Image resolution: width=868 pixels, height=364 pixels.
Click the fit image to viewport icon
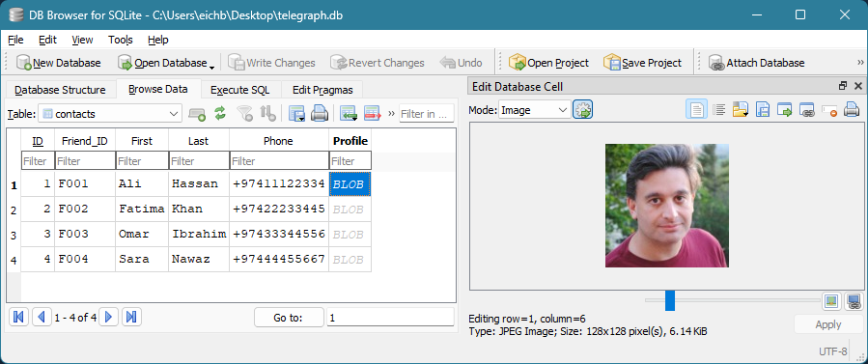830,301
